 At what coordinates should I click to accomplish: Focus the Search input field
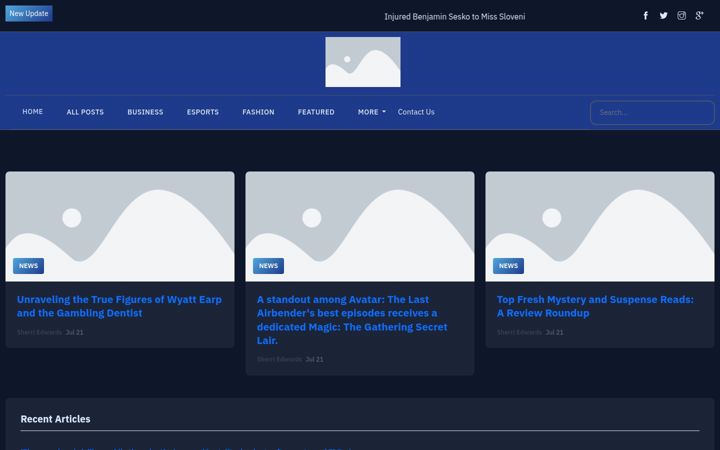click(x=652, y=112)
